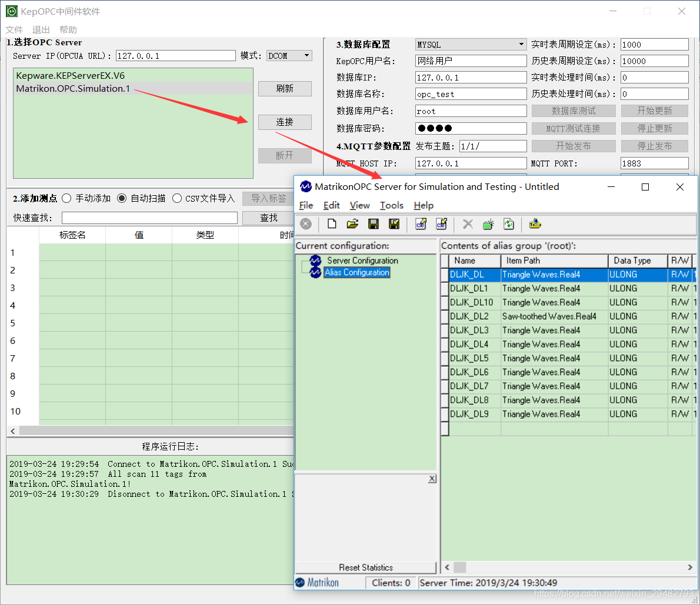Select the CSV文件导入 radio option
Viewport: 700px width, 605px height.
pyautogui.click(x=177, y=198)
